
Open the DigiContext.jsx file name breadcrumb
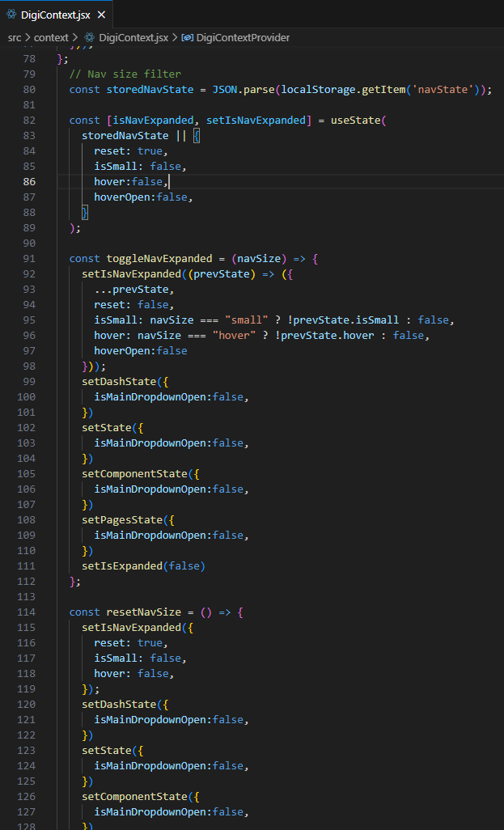[133, 37]
